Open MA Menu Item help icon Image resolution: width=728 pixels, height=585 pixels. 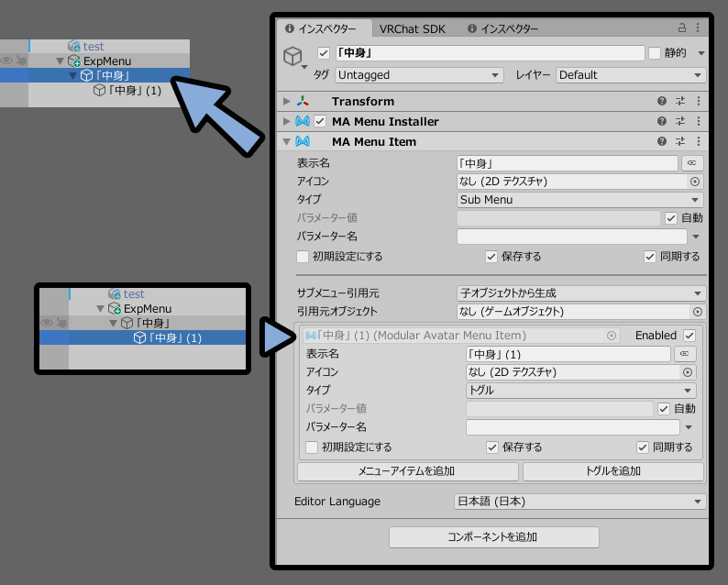tap(662, 141)
